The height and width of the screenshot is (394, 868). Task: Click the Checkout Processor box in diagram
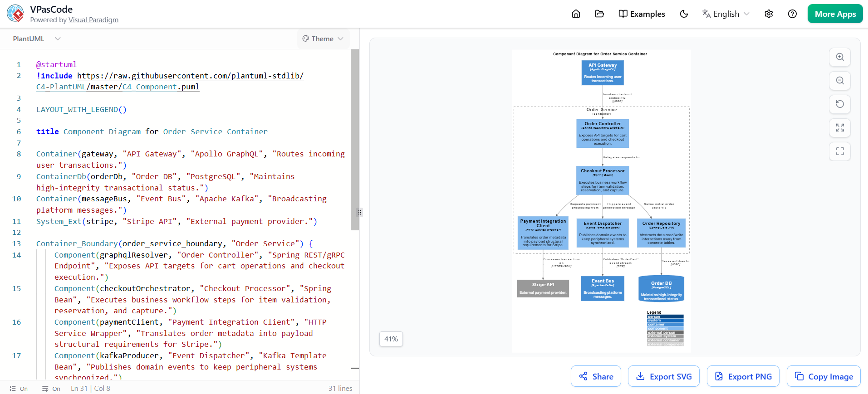tap(603, 180)
